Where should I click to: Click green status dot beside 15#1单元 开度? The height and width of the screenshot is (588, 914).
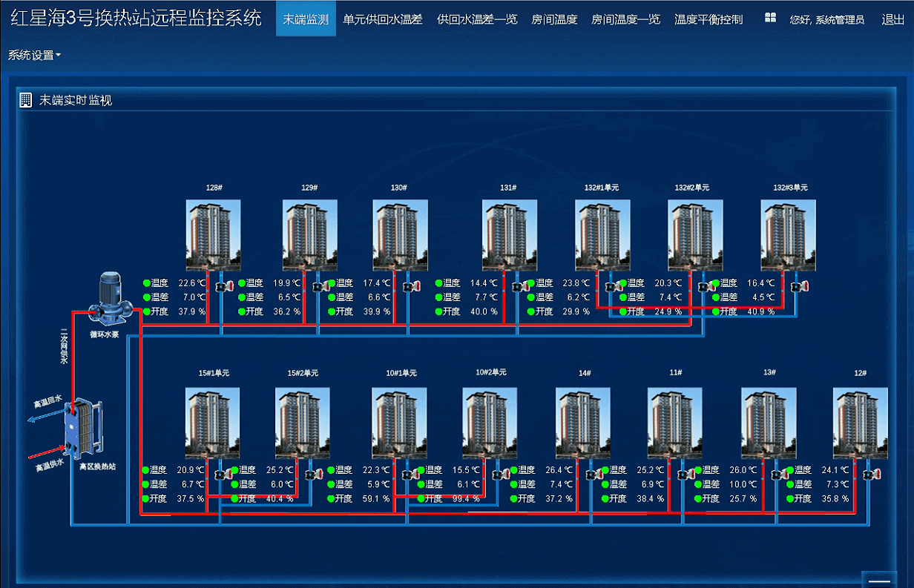click(145, 498)
